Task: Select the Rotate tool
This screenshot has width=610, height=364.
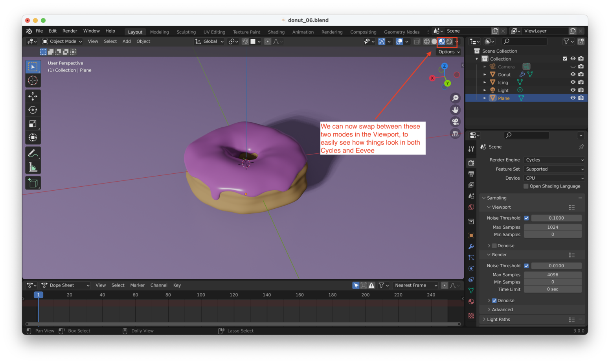Action: (33, 110)
